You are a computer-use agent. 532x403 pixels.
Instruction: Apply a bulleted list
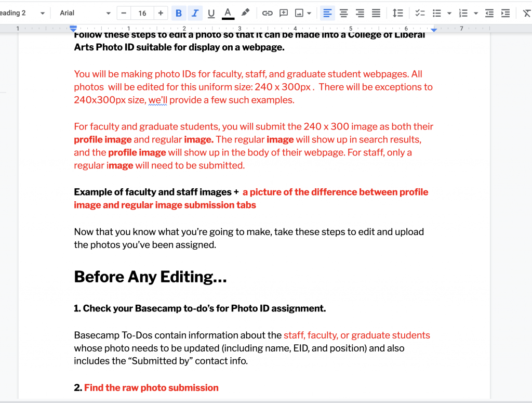(436, 13)
